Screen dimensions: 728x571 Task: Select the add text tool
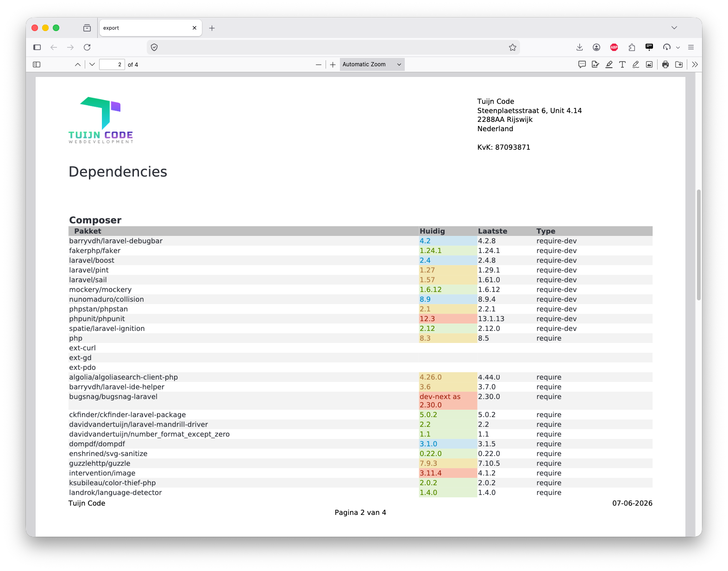[x=622, y=64]
